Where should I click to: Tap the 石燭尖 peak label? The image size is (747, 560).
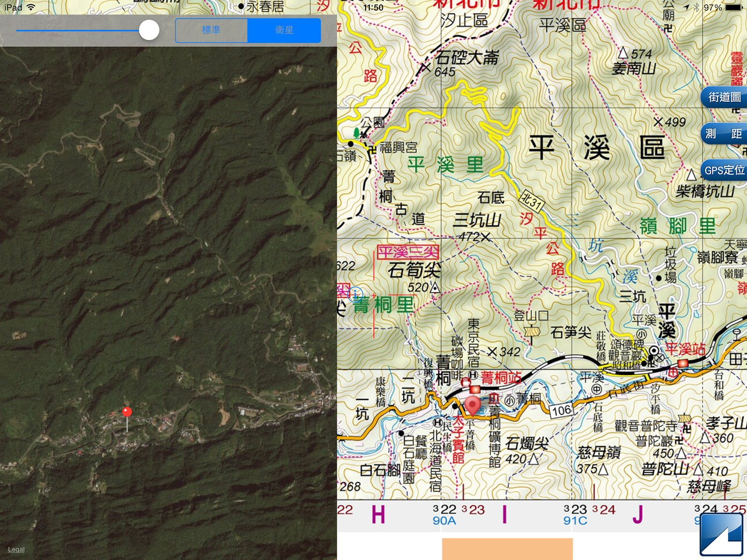pos(527,443)
